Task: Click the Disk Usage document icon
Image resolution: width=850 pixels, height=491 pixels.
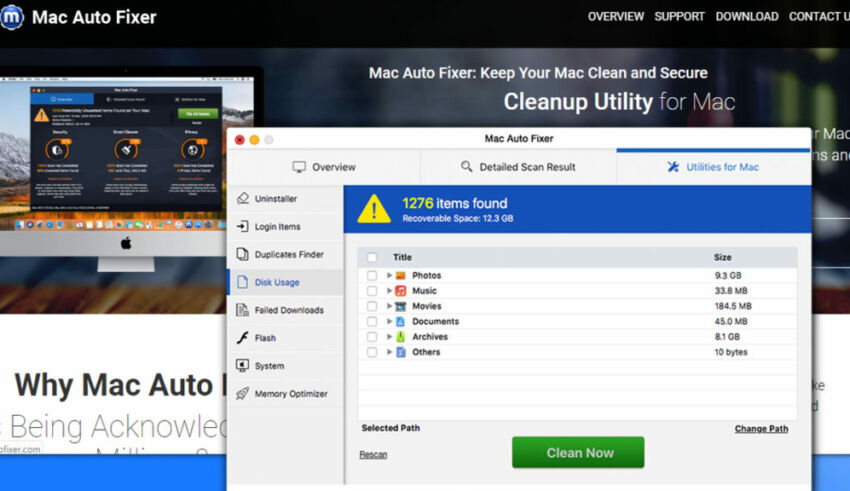Action: [242, 282]
